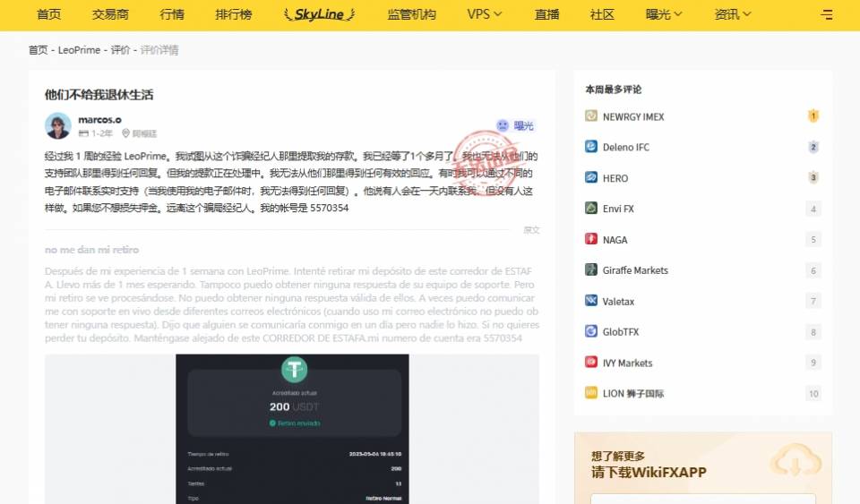Click the 首页 breadcrumb link
The image size is (860, 504).
38,50
